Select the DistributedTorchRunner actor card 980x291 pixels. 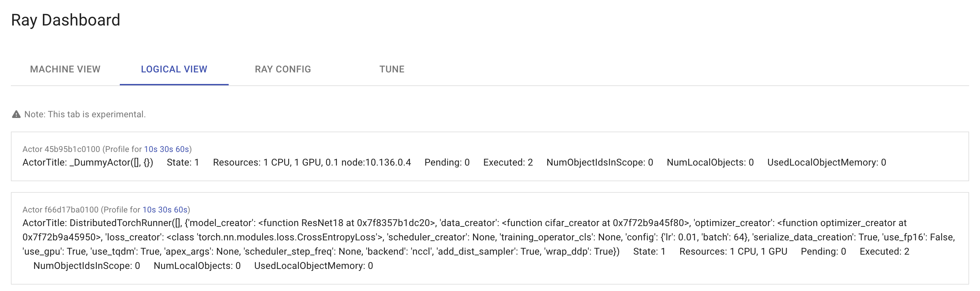point(490,237)
